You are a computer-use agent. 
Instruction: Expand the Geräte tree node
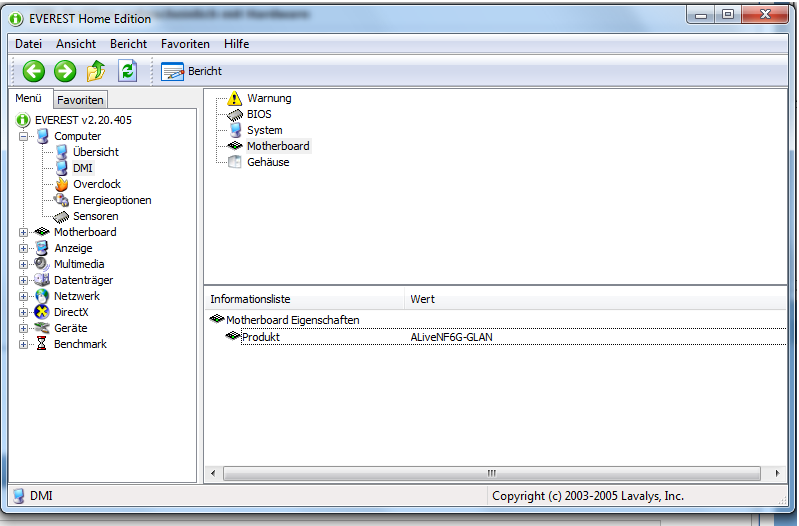23,328
